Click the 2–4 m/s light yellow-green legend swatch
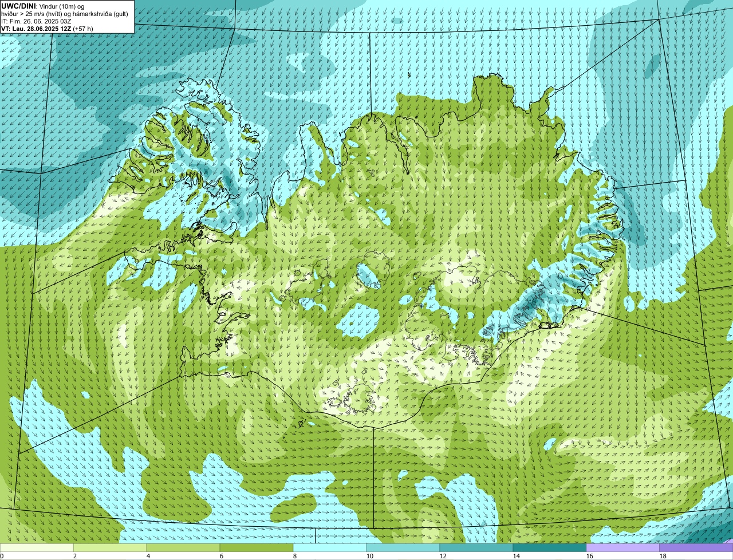 point(110,548)
